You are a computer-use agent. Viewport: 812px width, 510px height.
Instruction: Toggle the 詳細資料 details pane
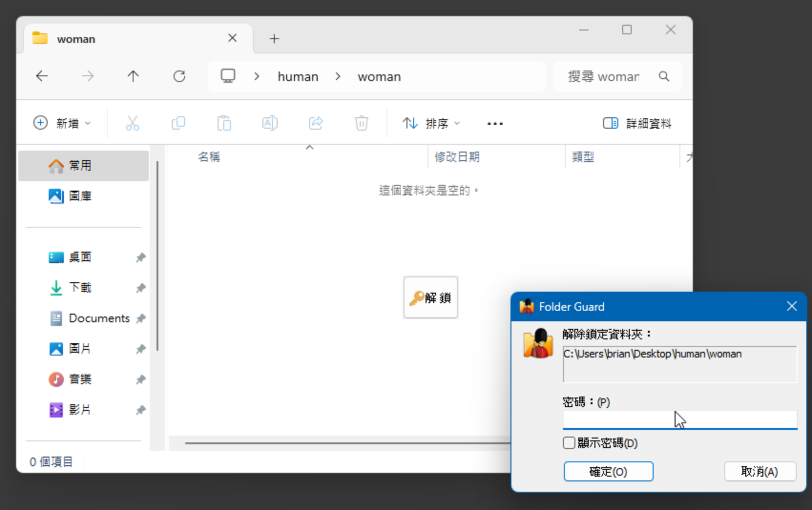pos(637,123)
